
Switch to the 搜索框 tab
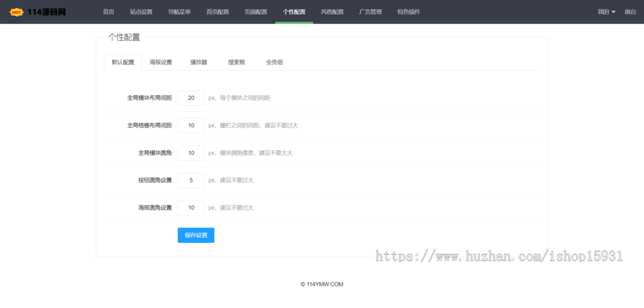[237, 62]
